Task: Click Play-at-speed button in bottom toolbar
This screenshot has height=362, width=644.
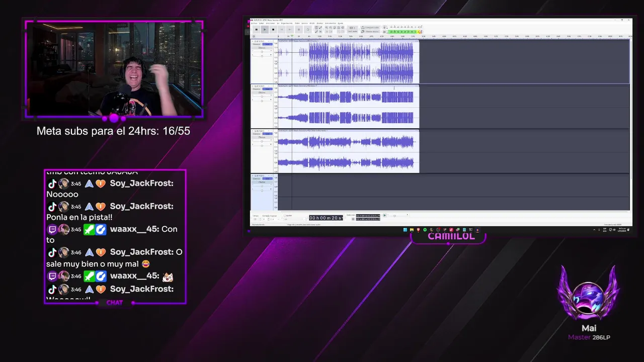Action: (384, 215)
